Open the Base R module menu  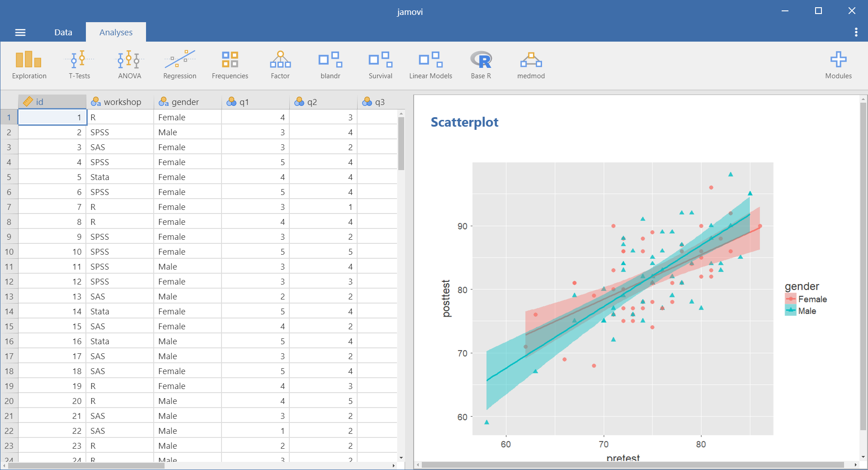click(481, 65)
